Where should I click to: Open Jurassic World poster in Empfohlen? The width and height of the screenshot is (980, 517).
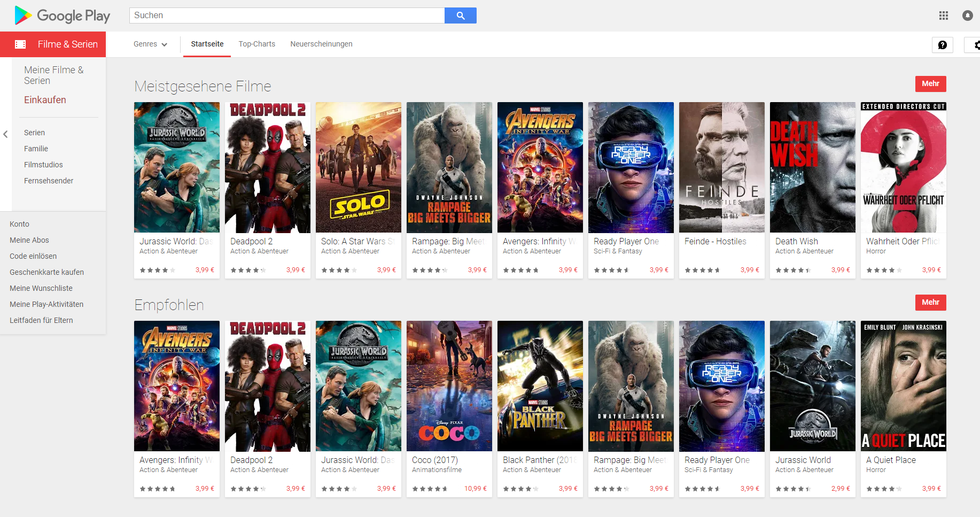click(813, 386)
